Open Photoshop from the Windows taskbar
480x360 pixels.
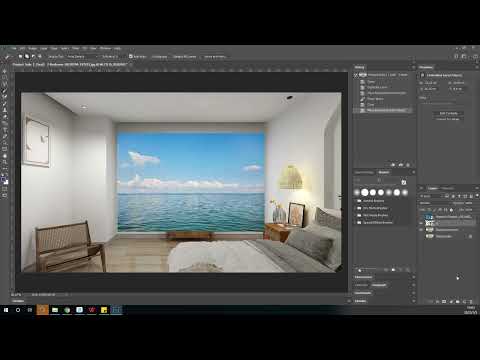tap(116, 310)
